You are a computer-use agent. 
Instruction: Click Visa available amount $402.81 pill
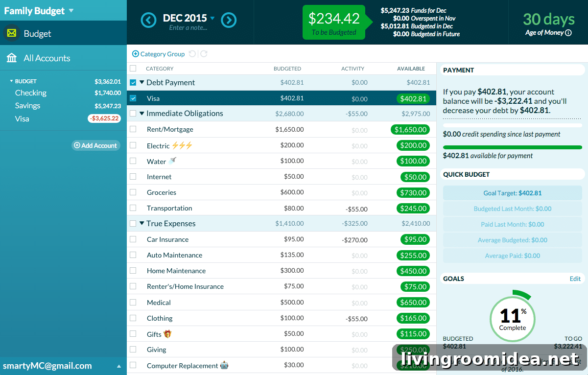(x=413, y=98)
